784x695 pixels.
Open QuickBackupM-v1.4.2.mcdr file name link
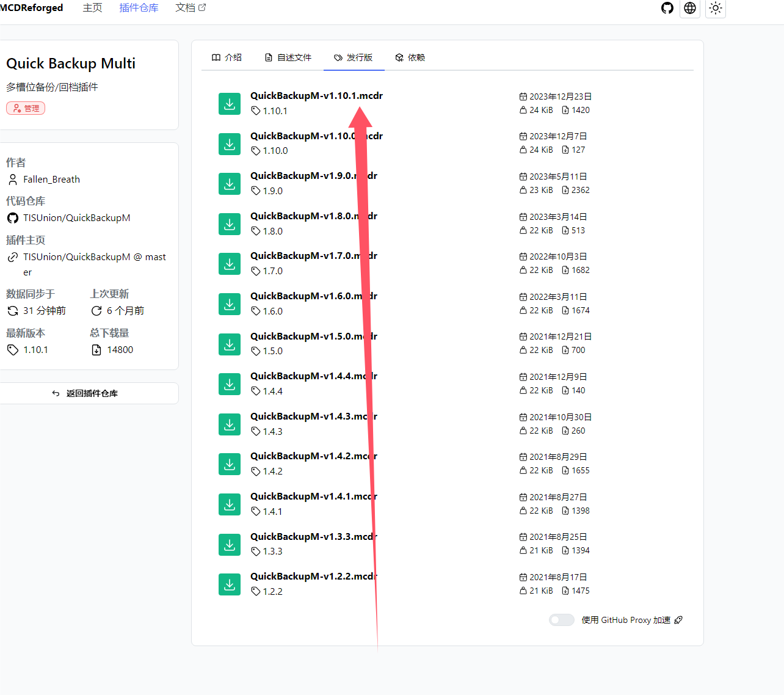click(x=314, y=456)
